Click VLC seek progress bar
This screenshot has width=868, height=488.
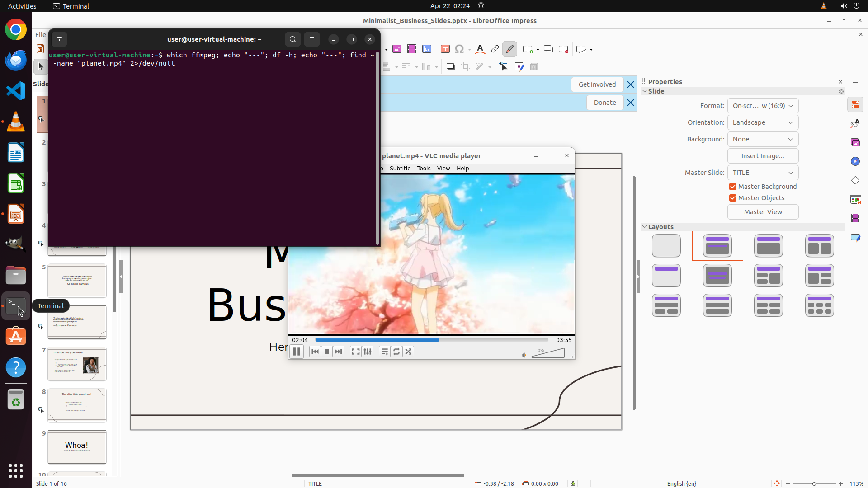point(431,340)
